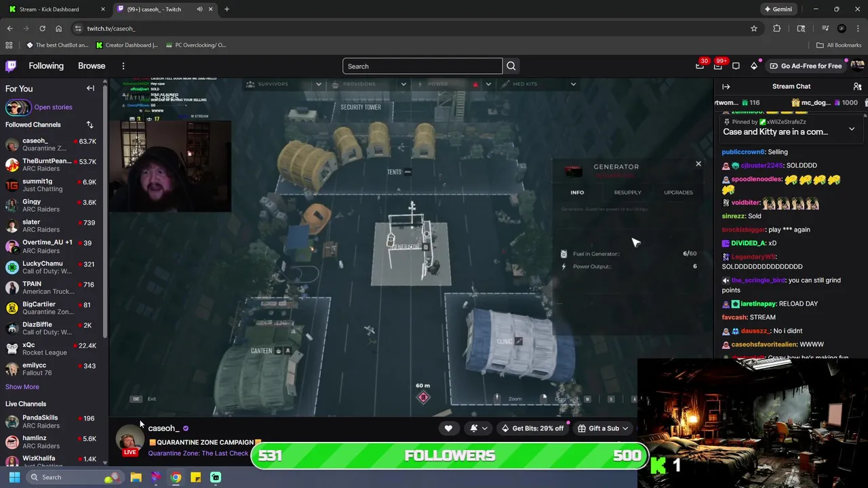Screen dimensions: 868x488
Task: Click the search magnifier button
Action: click(x=511, y=66)
